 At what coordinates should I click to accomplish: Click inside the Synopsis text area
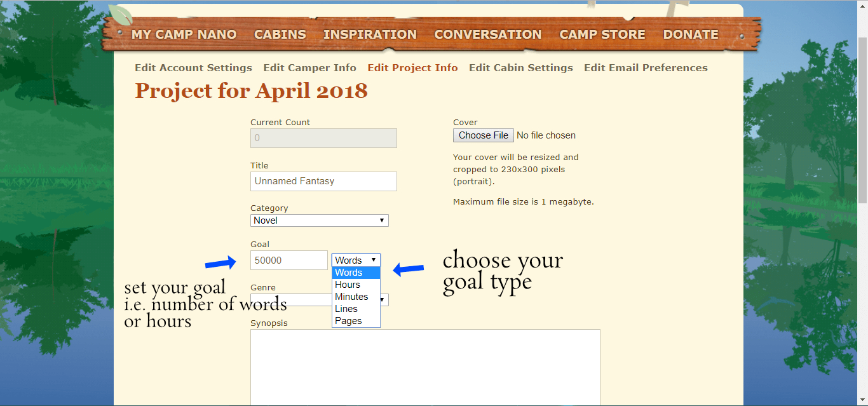point(425,367)
